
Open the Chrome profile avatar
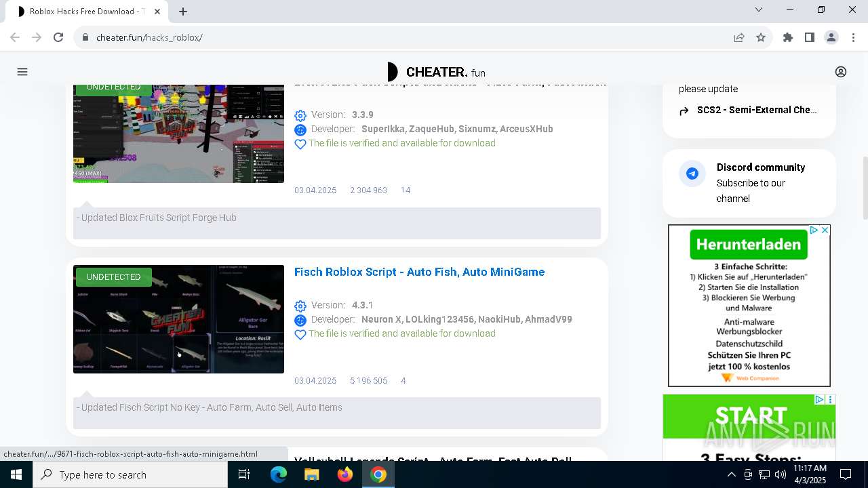pos(831,37)
